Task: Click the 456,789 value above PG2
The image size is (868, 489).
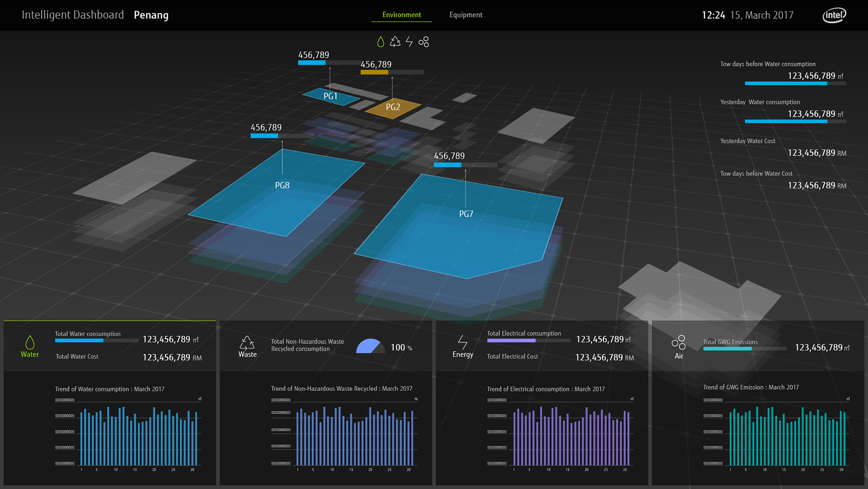Action: (376, 64)
